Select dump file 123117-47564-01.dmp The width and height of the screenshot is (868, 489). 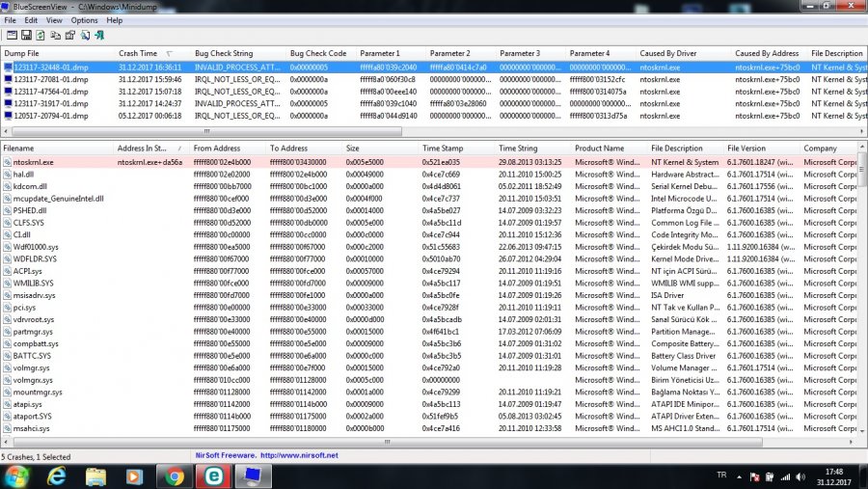pos(51,92)
